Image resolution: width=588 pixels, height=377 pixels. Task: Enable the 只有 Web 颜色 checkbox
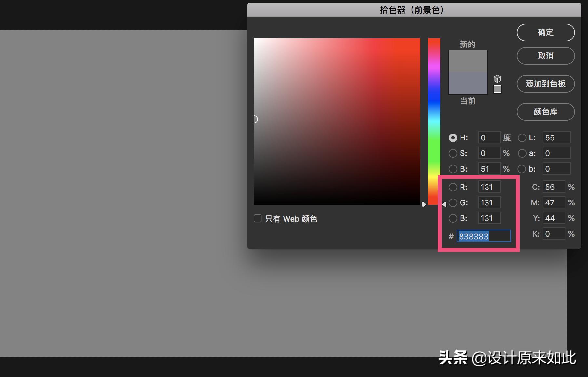257,218
